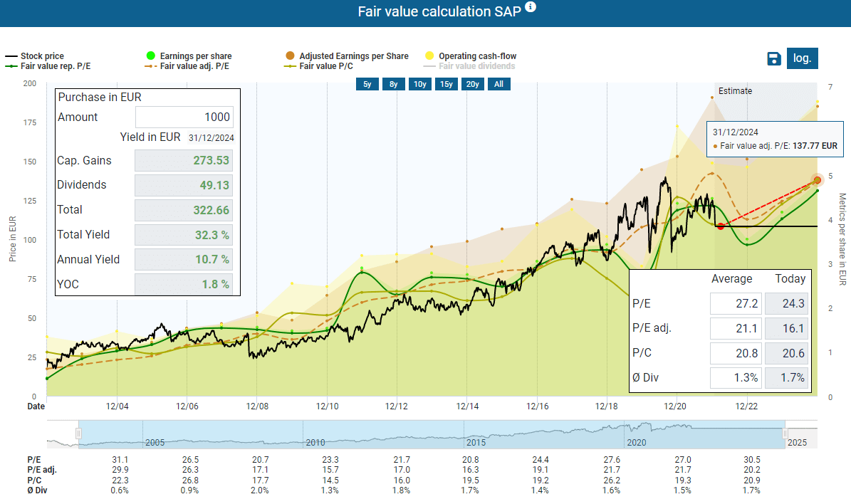This screenshot has height=504, width=851.
Task: Click the Amount input field showing 1000
Action: [x=184, y=117]
